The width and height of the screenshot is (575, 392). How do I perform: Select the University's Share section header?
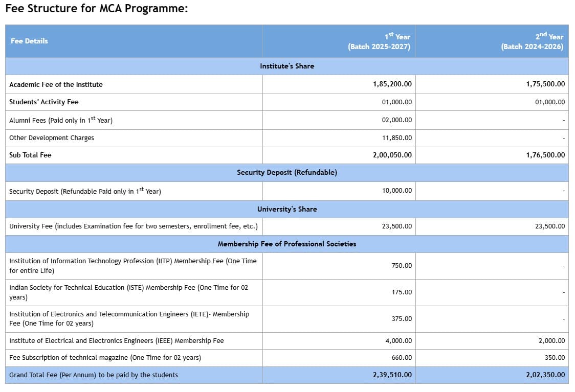pos(287,209)
